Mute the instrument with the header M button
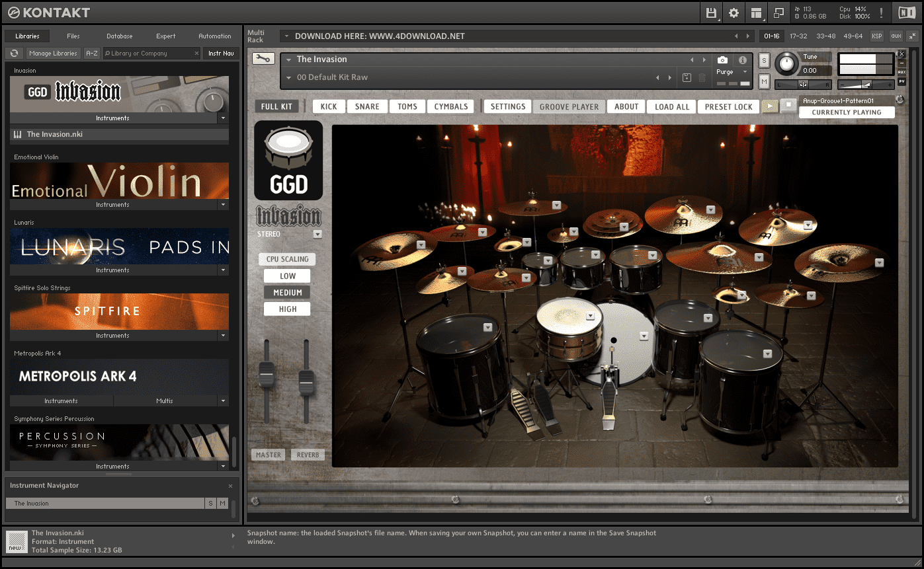 [x=765, y=81]
